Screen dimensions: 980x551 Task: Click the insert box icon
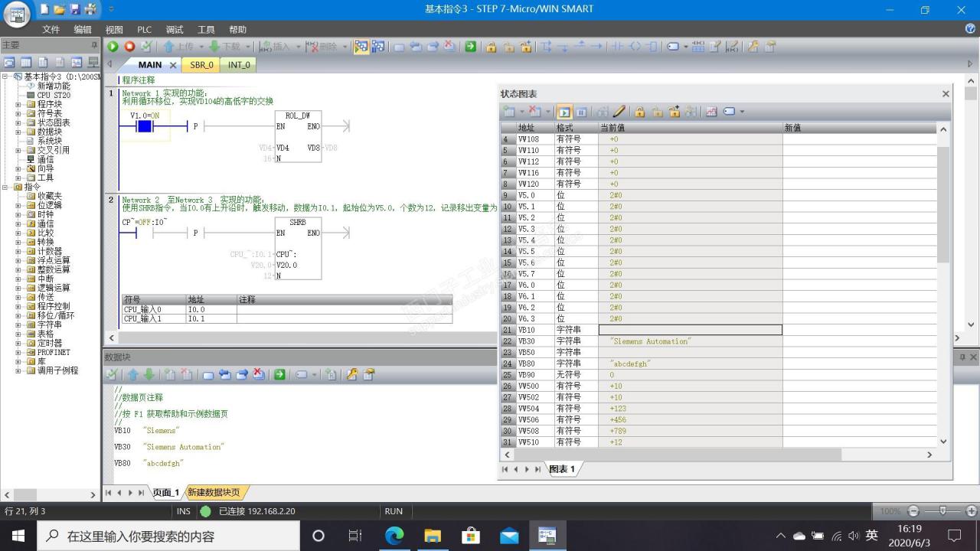click(x=651, y=47)
